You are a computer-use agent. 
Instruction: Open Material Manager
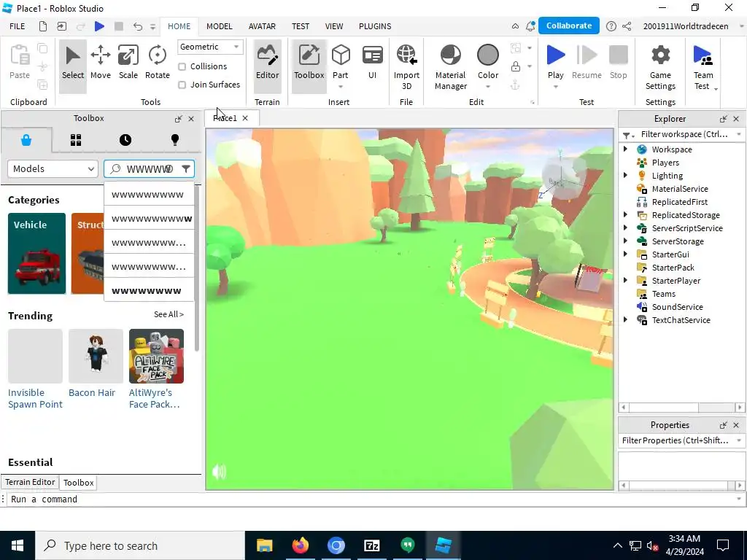click(450, 67)
